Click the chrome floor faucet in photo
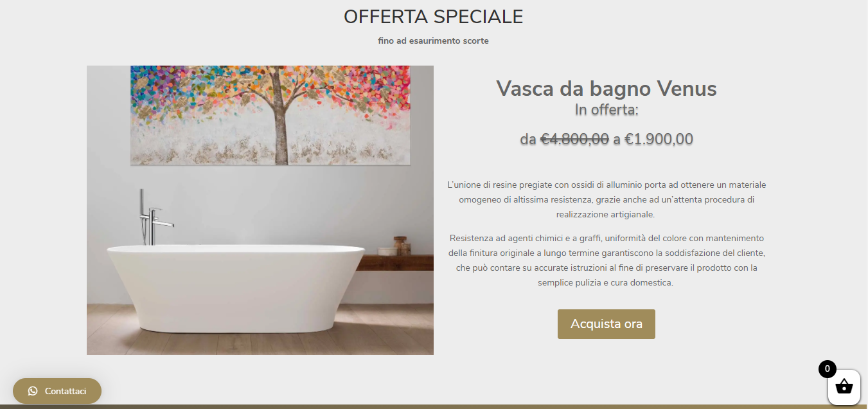Viewport: 868px width, 409px height. pyautogui.click(x=153, y=217)
